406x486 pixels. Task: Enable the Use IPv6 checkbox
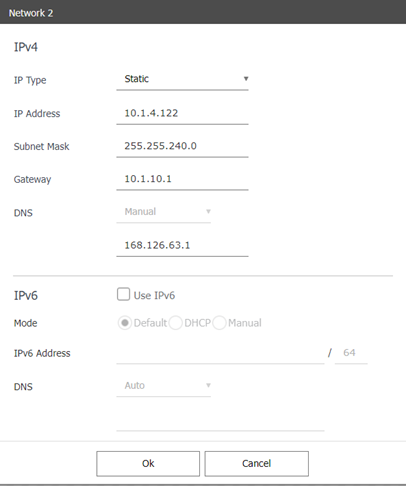(x=123, y=295)
